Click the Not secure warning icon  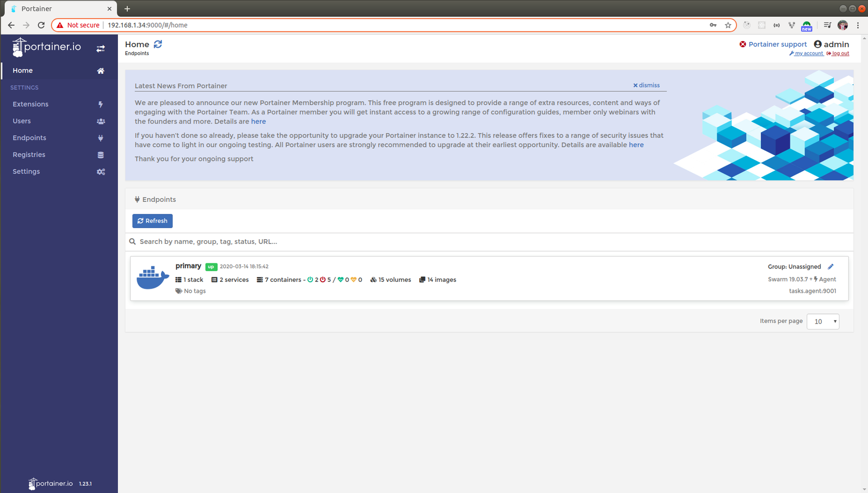click(x=60, y=25)
